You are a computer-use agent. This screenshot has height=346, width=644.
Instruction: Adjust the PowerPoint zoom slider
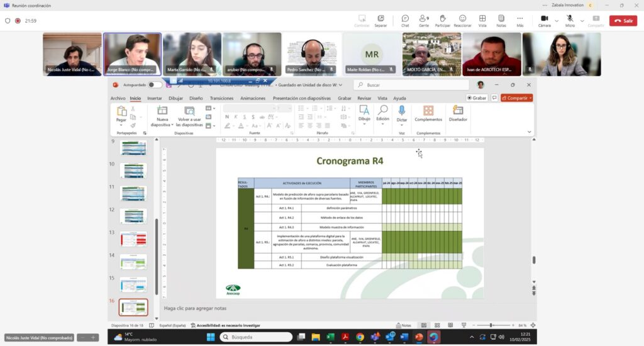tap(491, 325)
